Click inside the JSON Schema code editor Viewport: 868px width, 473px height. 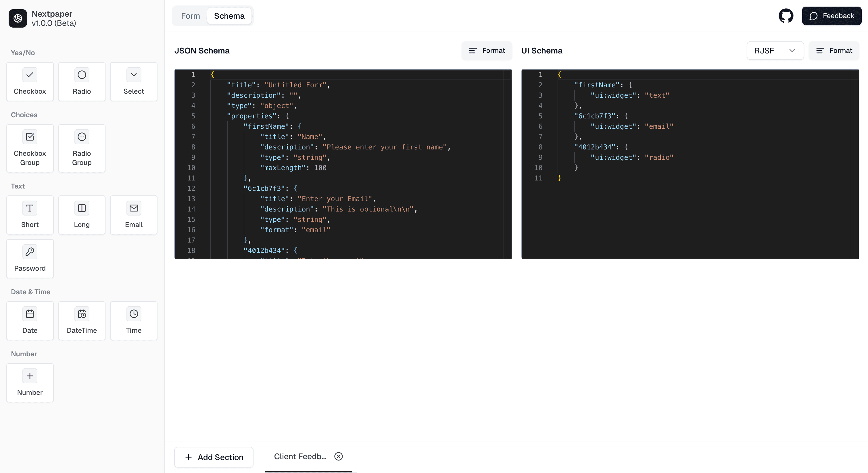343,164
